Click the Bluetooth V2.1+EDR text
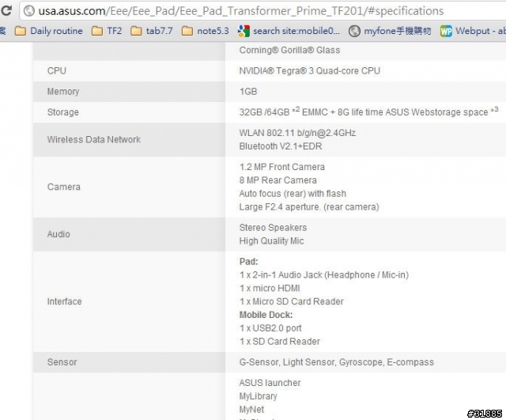The height and width of the screenshot is (420, 506). (x=281, y=146)
